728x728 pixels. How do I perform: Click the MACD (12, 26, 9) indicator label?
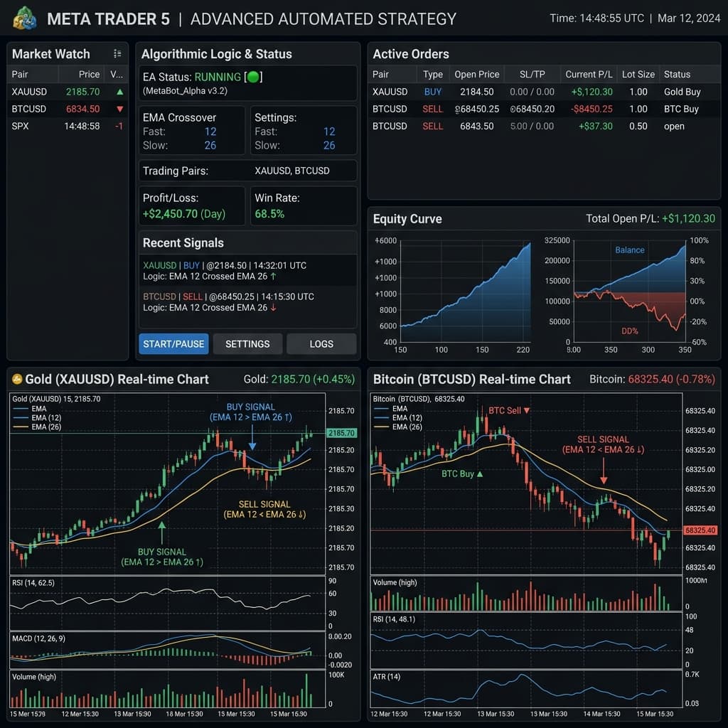(38, 639)
